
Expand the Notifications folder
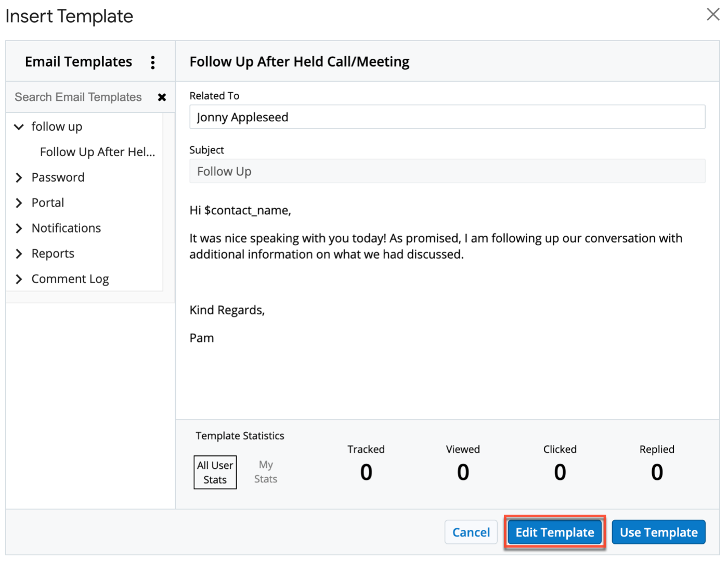[19, 228]
